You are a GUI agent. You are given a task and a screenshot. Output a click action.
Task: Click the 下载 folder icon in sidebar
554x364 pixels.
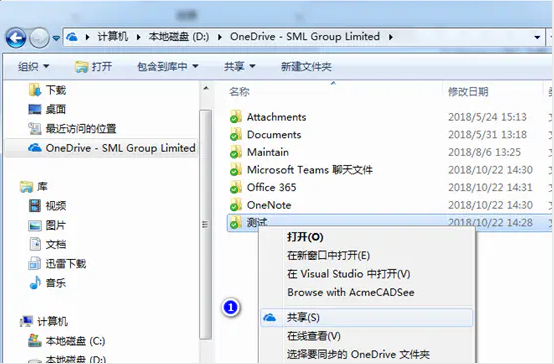(35, 90)
